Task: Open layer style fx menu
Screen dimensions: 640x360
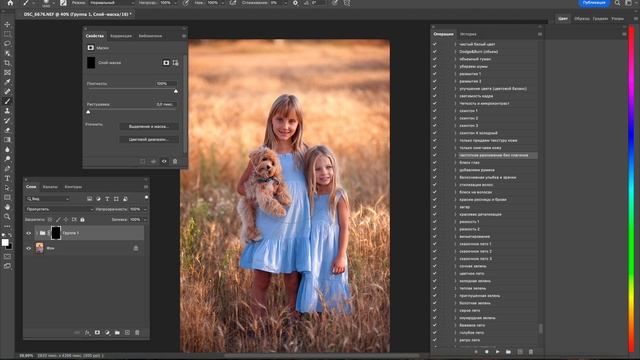Action: click(x=87, y=333)
